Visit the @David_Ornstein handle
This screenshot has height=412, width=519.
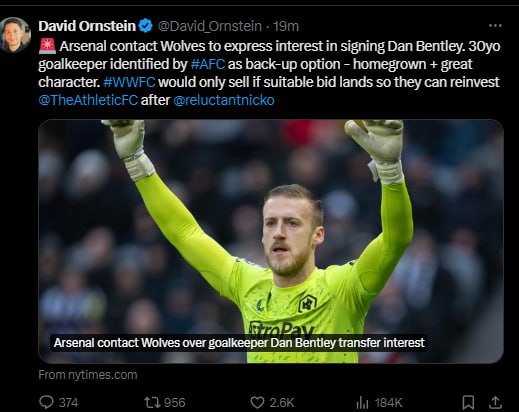tap(210, 26)
